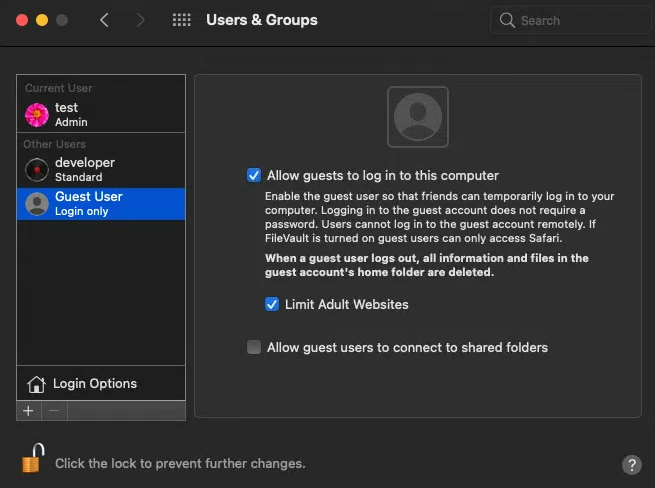Disable Limit Adult Websites checkbox

pos(272,304)
